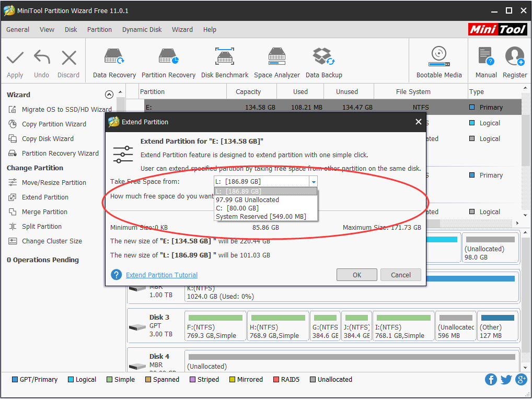Viewport: 532px width, 399px height.
Task: Choose Move/Resize Partition in sidebar
Action: 47,182
